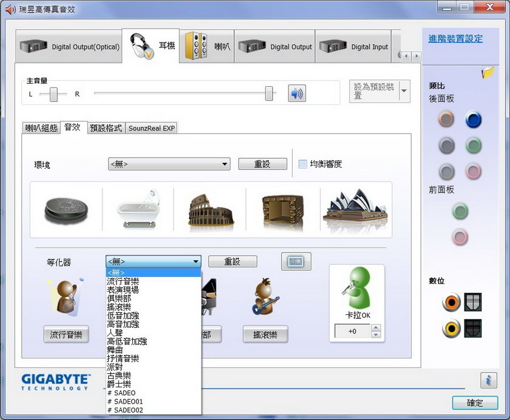Screen dimensions: 510x420
Task: Open the 預設格式 default format tab
Action: coord(106,128)
